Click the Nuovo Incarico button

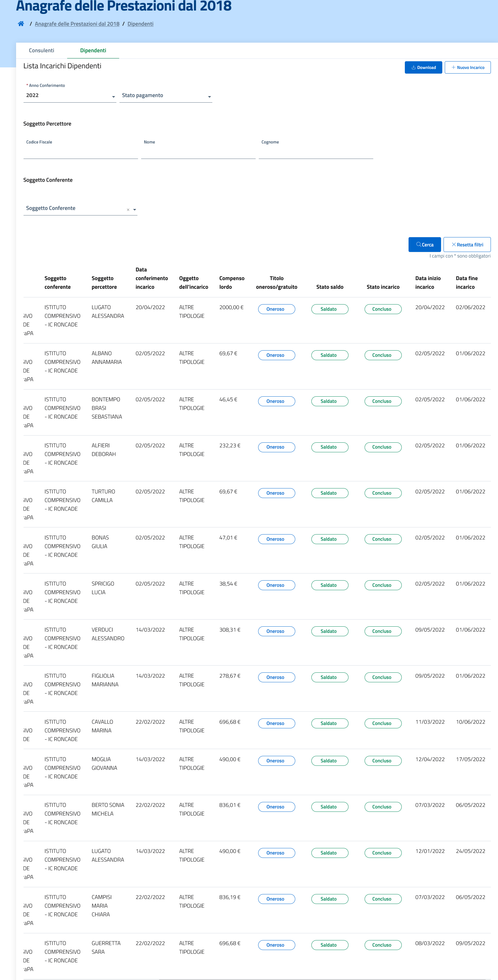[467, 67]
